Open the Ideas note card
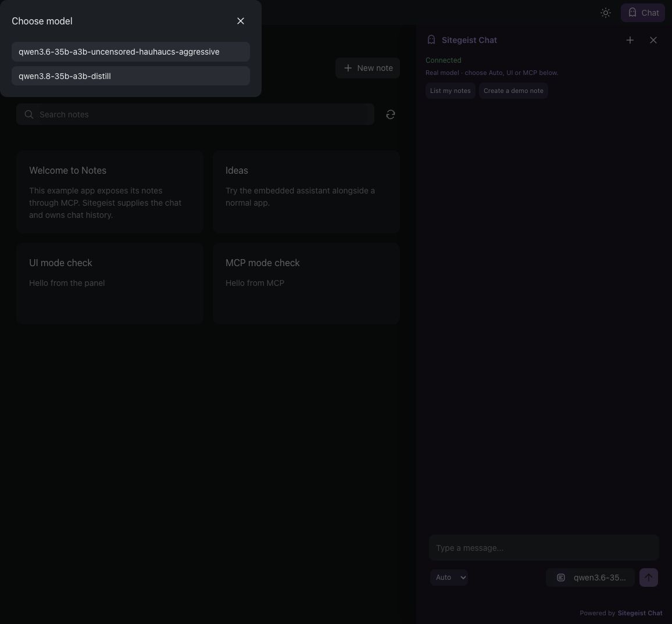 306,192
